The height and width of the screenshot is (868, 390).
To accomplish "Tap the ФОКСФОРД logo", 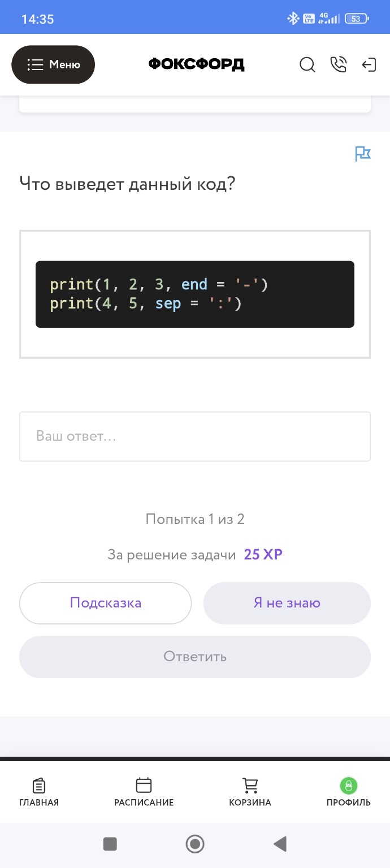I will click(x=196, y=64).
